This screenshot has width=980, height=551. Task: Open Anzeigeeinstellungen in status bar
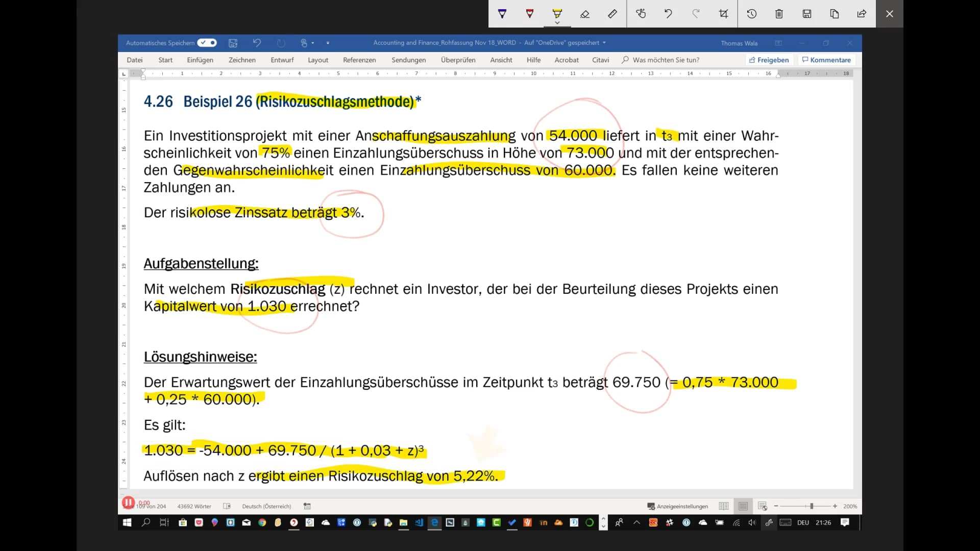pyautogui.click(x=678, y=506)
